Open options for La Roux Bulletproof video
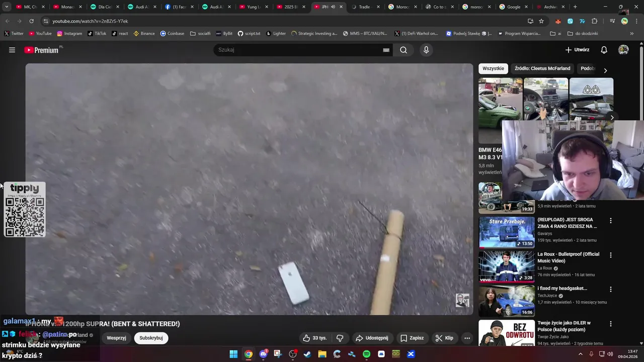 611,255
